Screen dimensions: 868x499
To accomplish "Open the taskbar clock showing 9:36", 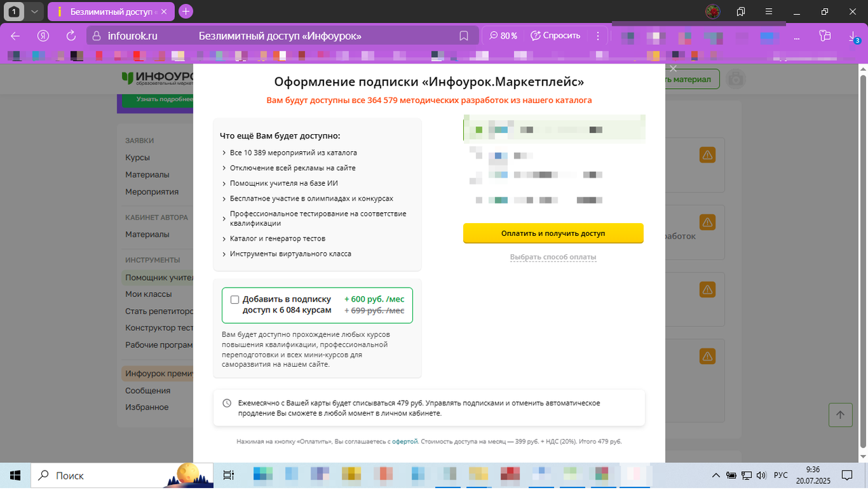I will 814,475.
